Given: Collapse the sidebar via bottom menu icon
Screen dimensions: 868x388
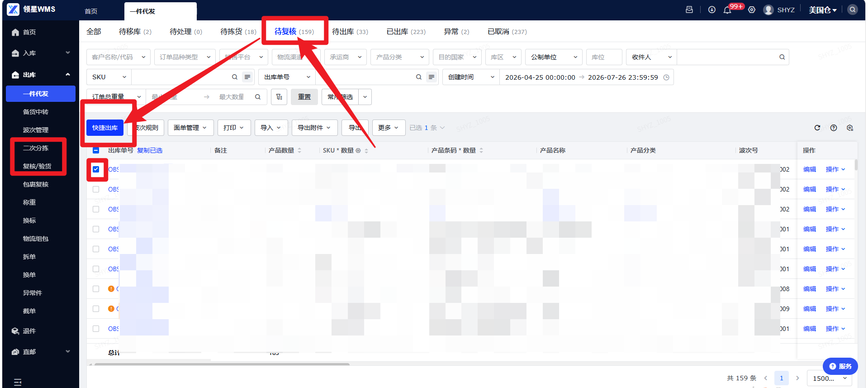Looking at the screenshot, I should click(18, 382).
